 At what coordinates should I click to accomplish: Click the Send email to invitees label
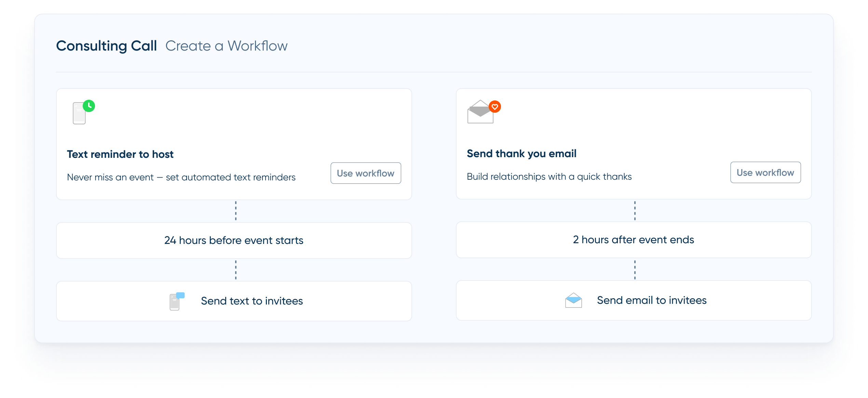click(651, 300)
